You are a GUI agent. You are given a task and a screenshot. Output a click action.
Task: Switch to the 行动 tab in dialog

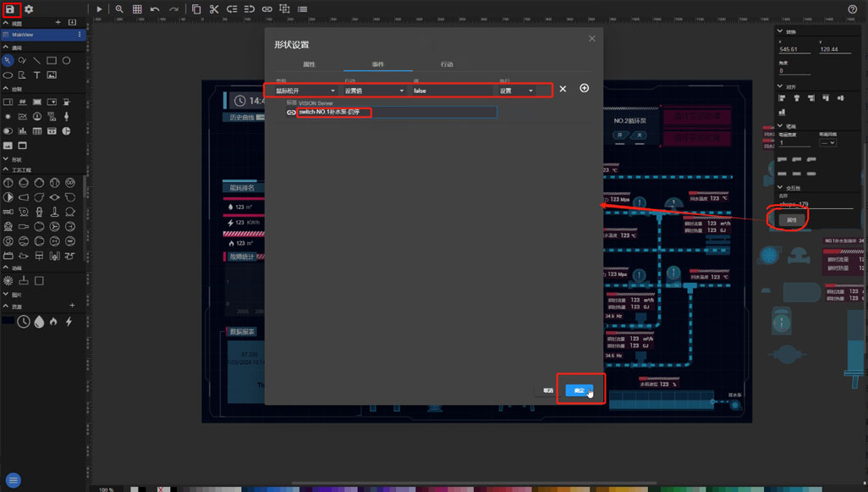coord(447,64)
